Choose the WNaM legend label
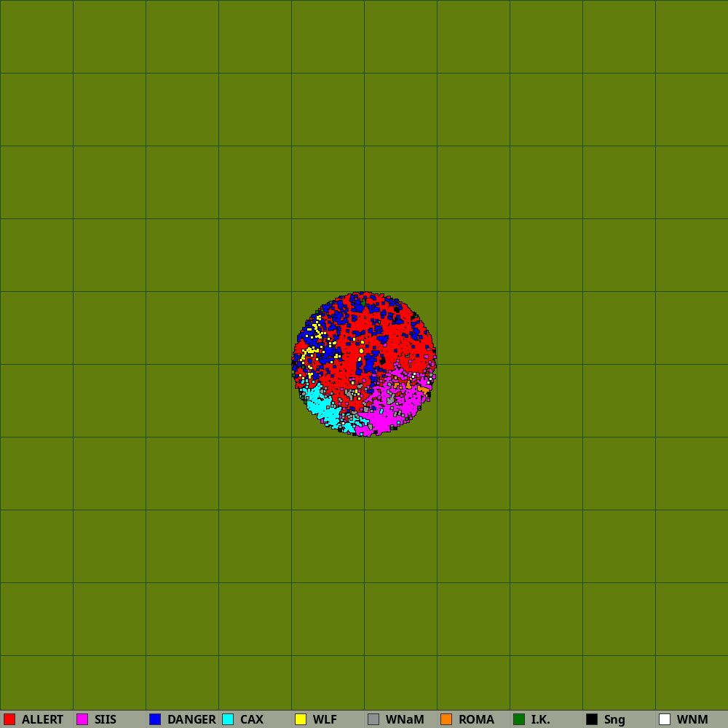The height and width of the screenshot is (728, 728). click(x=405, y=719)
